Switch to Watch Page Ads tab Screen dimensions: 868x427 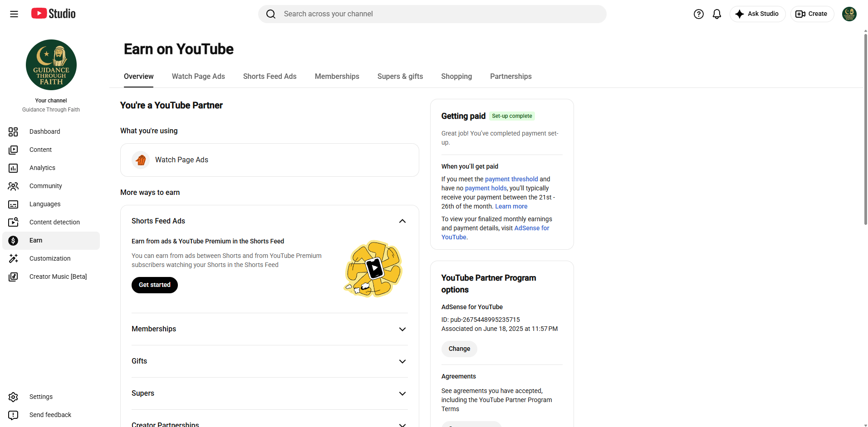(198, 76)
